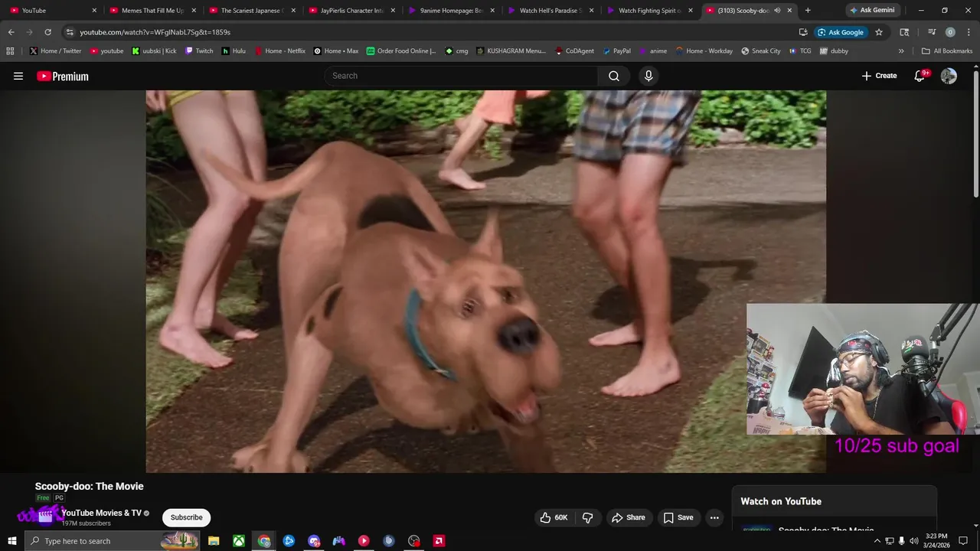980x551 pixels.
Task: Go back with browser back arrow
Action: [11, 32]
